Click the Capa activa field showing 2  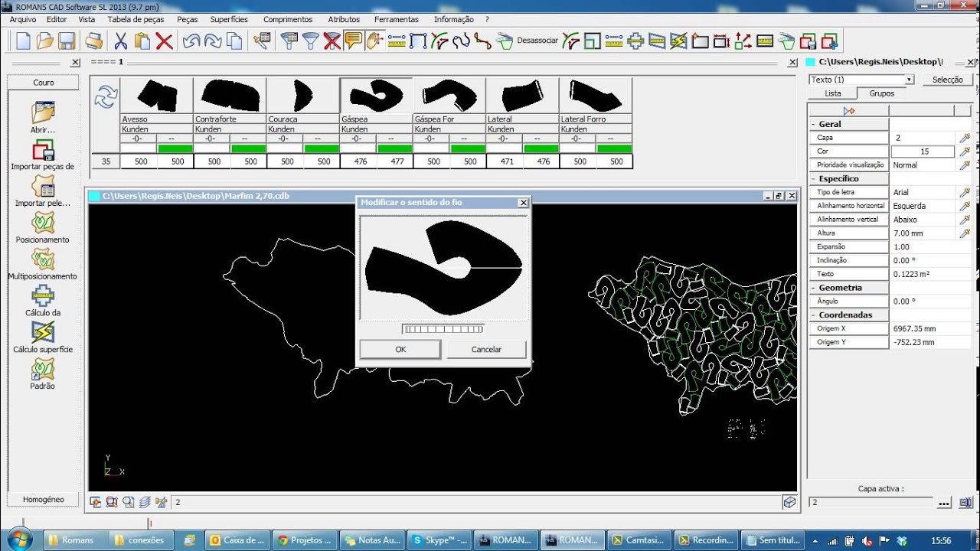pyautogui.click(x=871, y=503)
